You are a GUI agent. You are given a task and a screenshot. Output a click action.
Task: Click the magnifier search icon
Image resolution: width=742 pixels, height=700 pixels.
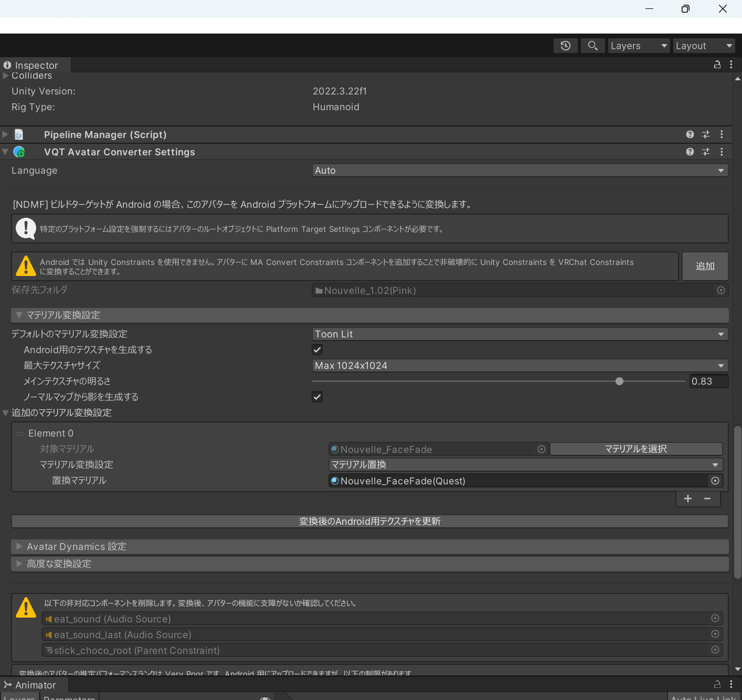pyautogui.click(x=592, y=46)
